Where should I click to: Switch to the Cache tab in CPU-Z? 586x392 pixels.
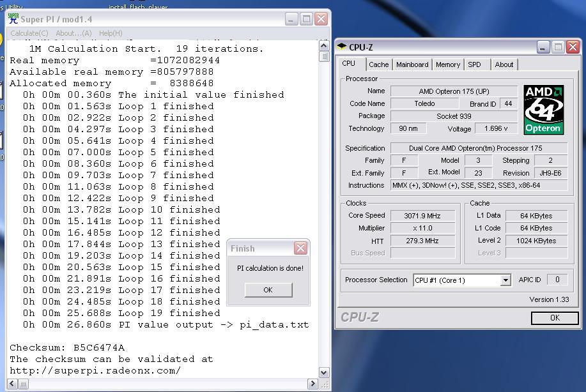378,64
